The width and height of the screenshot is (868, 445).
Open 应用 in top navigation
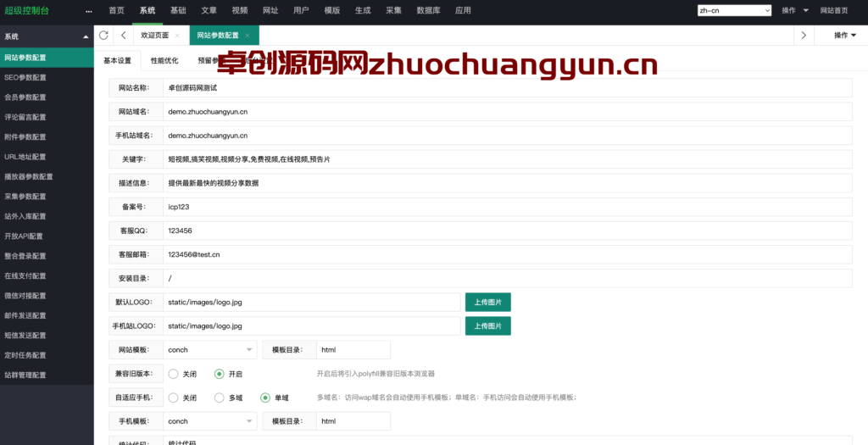[463, 10]
